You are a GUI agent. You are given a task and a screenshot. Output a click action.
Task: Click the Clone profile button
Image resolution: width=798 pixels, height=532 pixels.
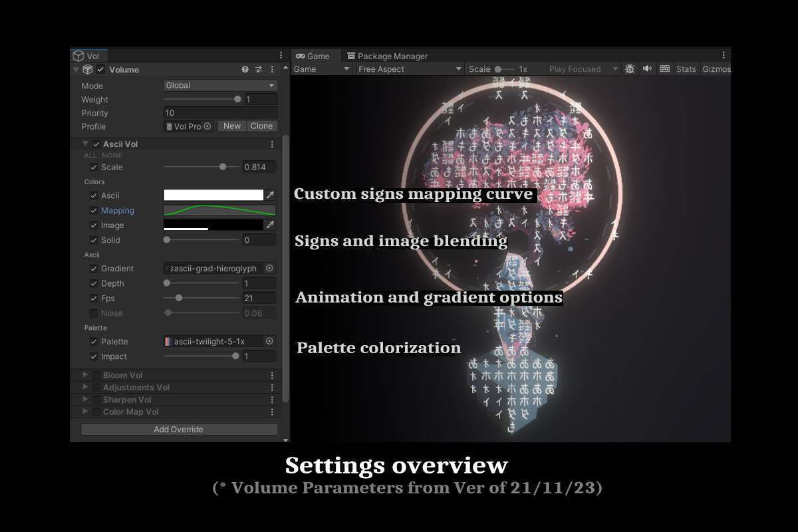261,126
